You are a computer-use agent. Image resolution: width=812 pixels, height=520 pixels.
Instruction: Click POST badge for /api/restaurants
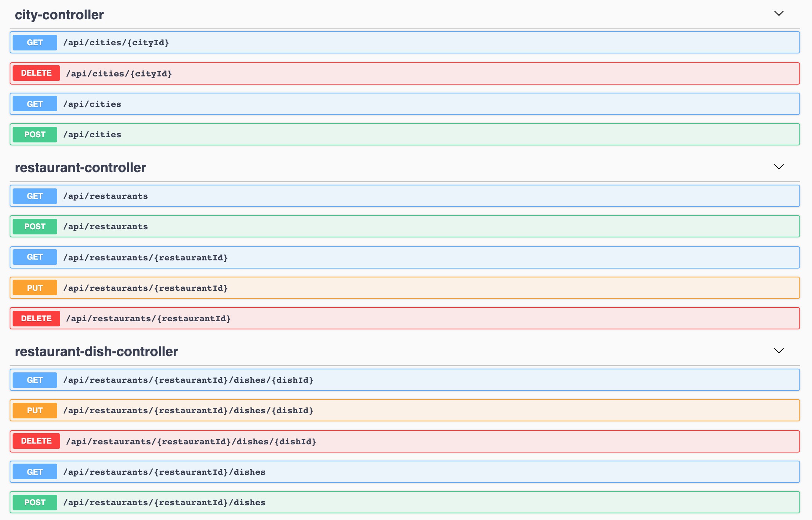pos(35,227)
